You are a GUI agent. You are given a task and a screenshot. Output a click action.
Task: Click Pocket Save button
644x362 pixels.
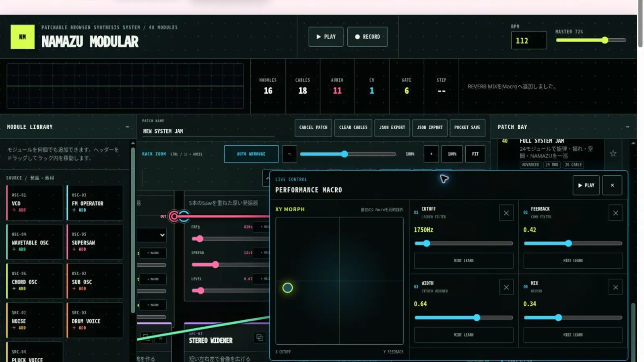click(x=467, y=128)
